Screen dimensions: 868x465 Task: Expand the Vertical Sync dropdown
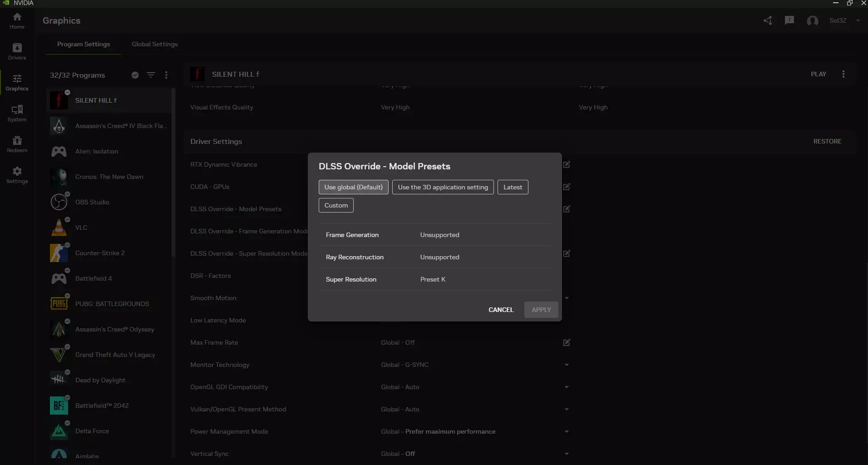pyautogui.click(x=567, y=454)
